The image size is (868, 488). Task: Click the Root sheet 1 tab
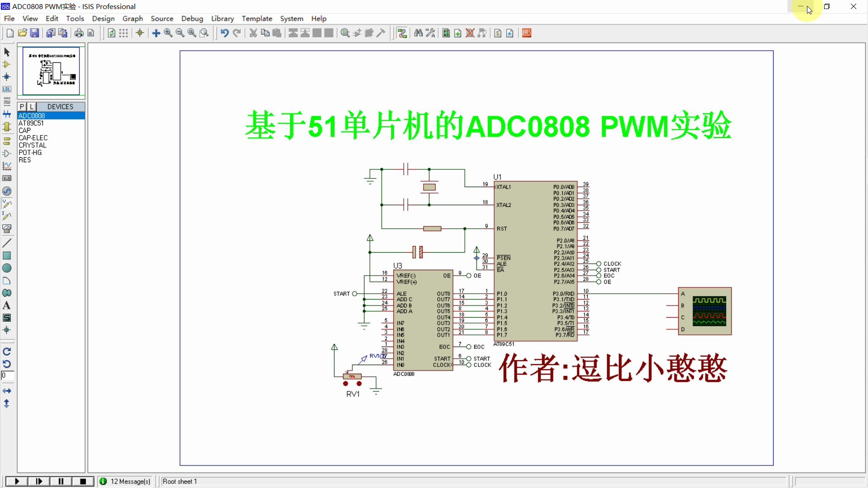coord(179,482)
